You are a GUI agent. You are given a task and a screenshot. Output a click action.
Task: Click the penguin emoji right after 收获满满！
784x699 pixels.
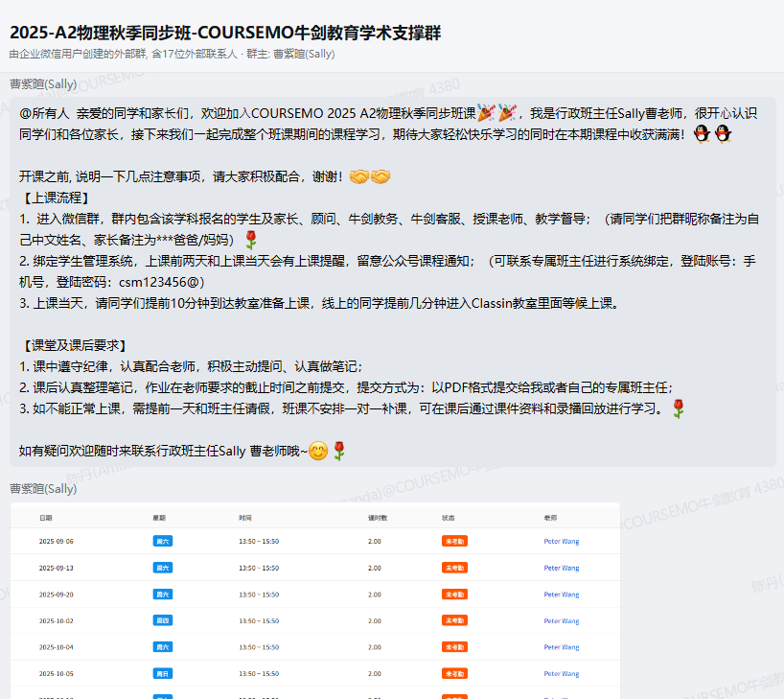pyautogui.click(x=702, y=134)
